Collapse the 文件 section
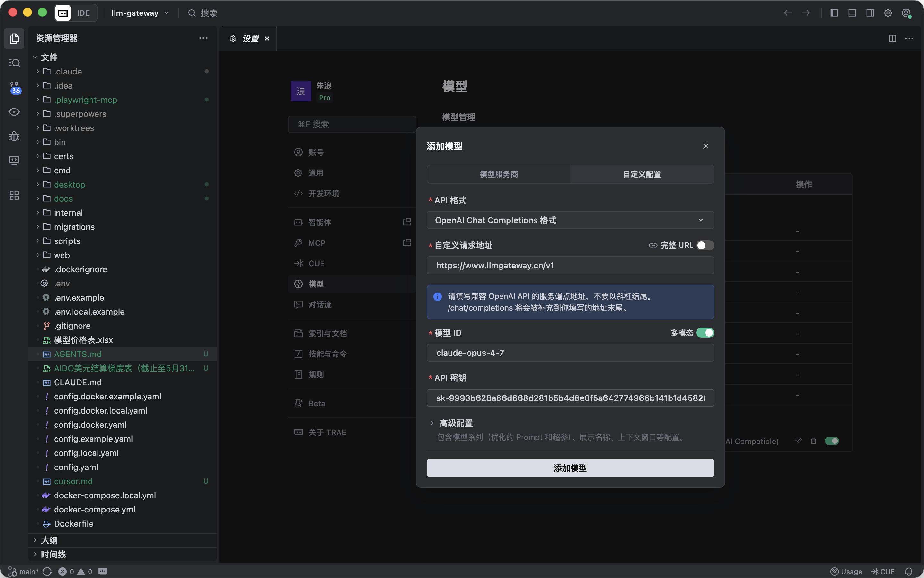 pyautogui.click(x=122, y=57)
